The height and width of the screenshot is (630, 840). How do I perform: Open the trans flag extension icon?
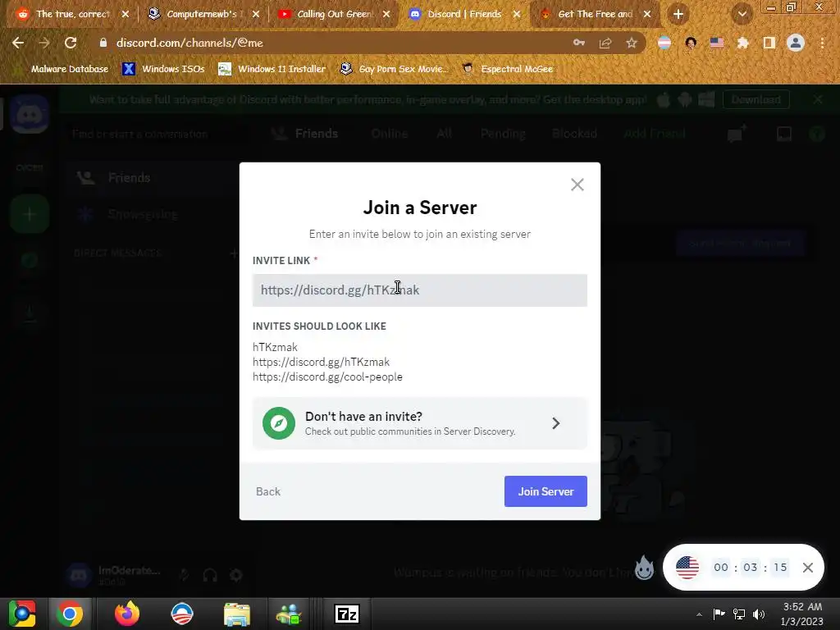pos(664,43)
